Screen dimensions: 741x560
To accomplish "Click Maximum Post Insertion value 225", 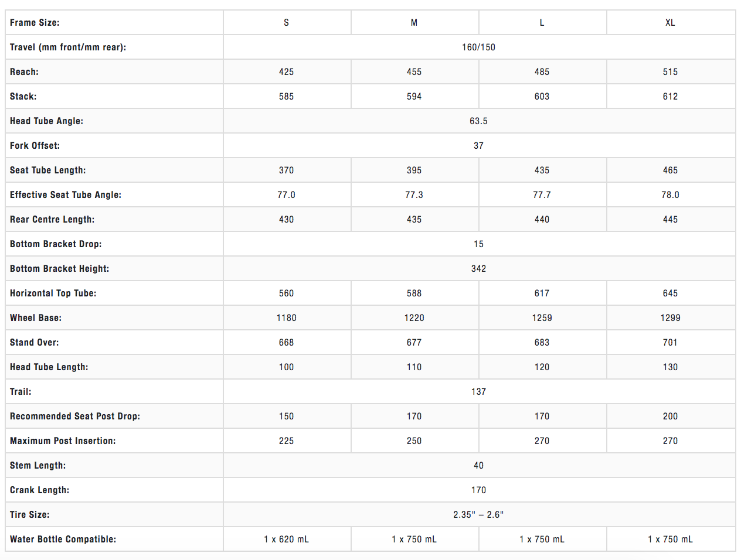I will [286, 441].
